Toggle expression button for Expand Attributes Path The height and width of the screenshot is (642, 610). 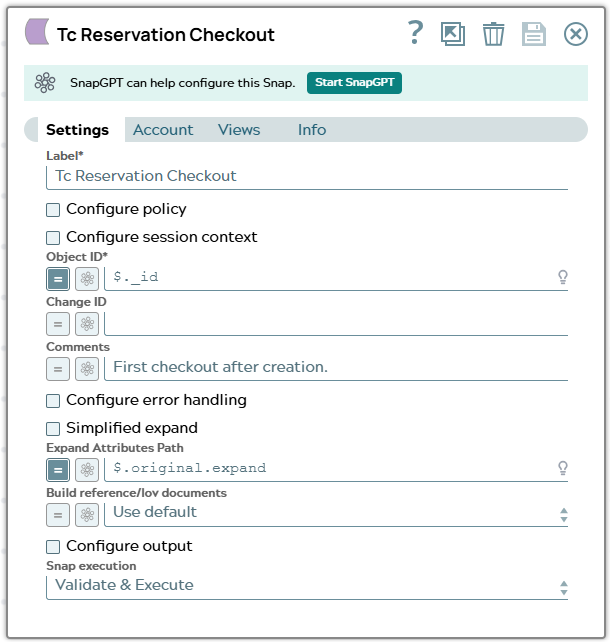[x=58, y=470]
